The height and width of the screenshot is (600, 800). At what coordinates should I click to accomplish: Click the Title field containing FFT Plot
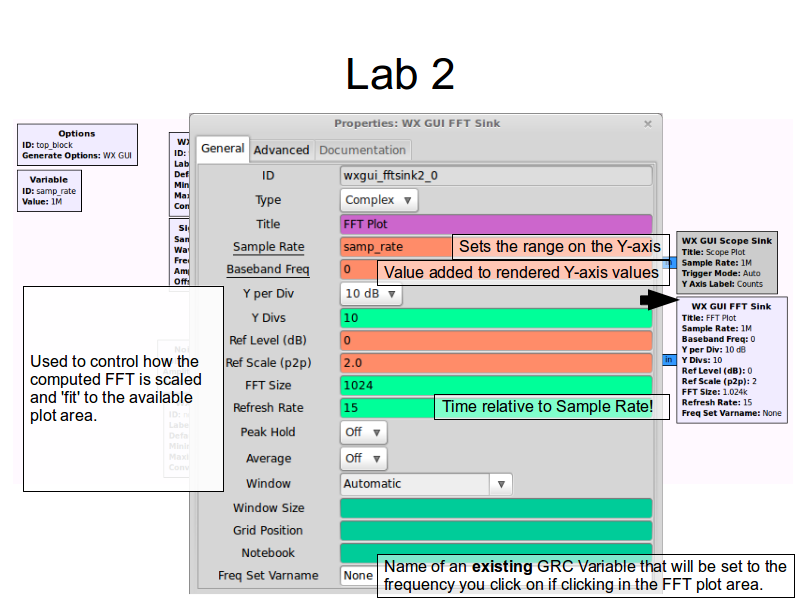click(496, 224)
